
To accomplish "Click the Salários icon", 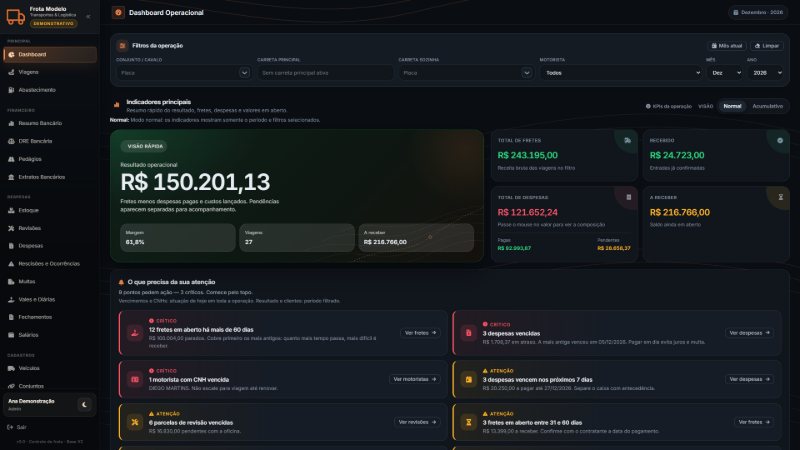I will point(11,335).
